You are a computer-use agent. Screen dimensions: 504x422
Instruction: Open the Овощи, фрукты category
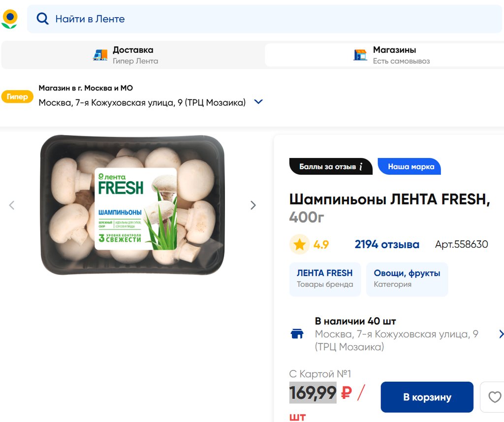pyautogui.click(x=407, y=279)
